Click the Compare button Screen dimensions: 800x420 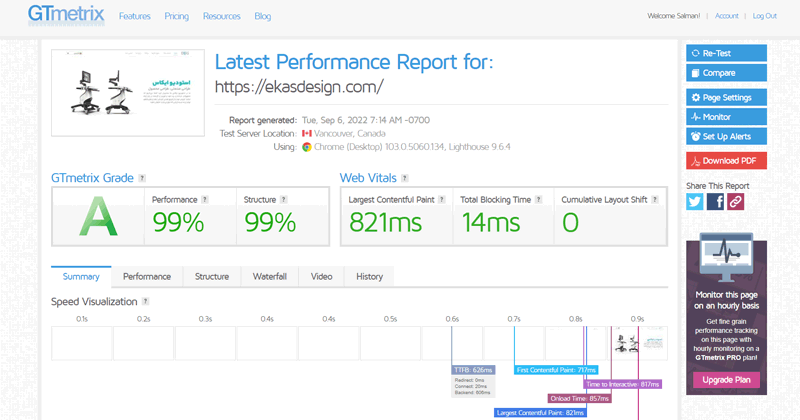coord(726,73)
